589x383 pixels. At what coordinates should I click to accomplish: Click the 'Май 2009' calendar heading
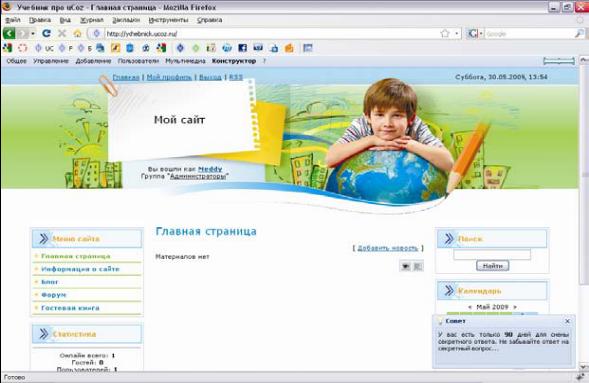point(492,307)
